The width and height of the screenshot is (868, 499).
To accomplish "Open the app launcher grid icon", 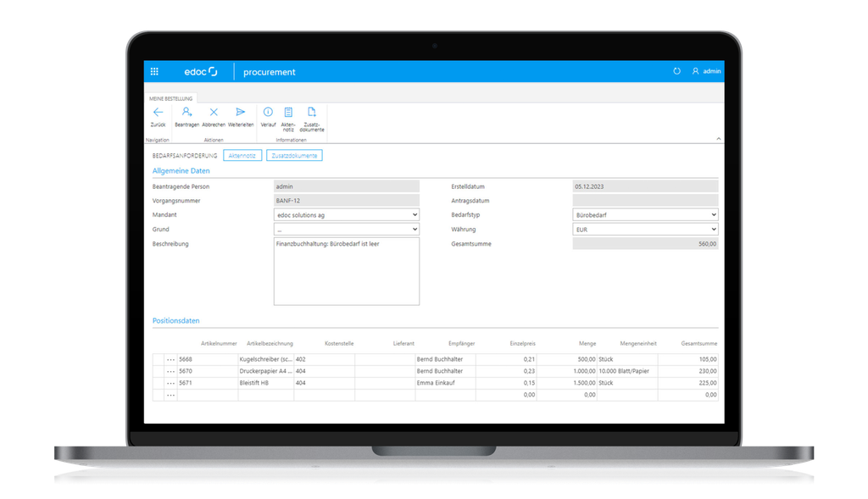I will pyautogui.click(x=154, y=71).
